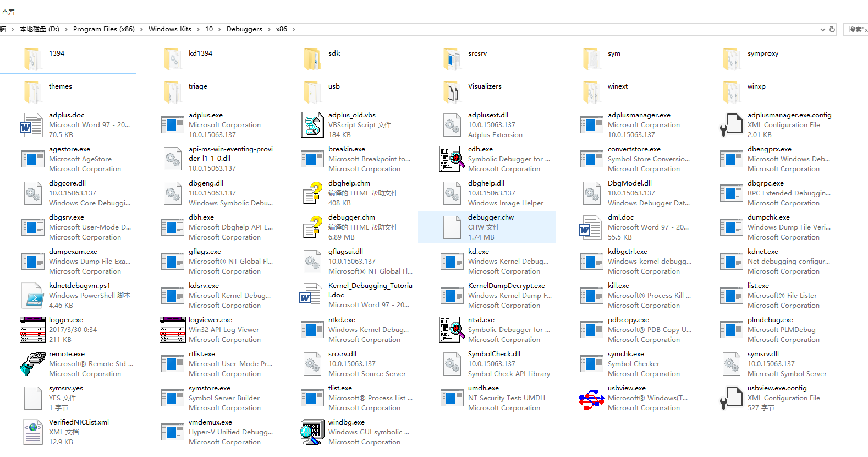Select the adplus_old.vbs script icon
868x457 pixels.
pos(312,125)
